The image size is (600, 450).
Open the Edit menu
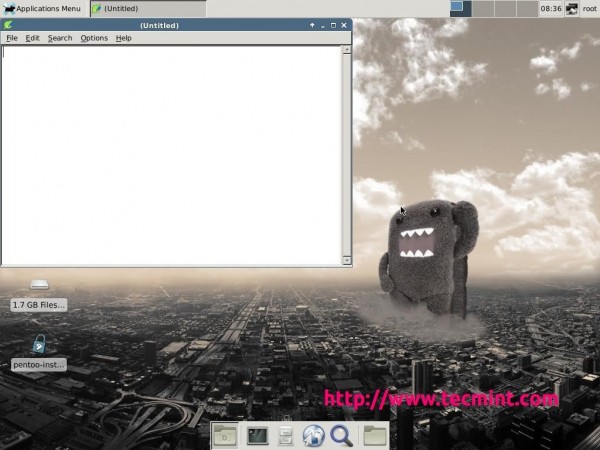click(33, 38)
